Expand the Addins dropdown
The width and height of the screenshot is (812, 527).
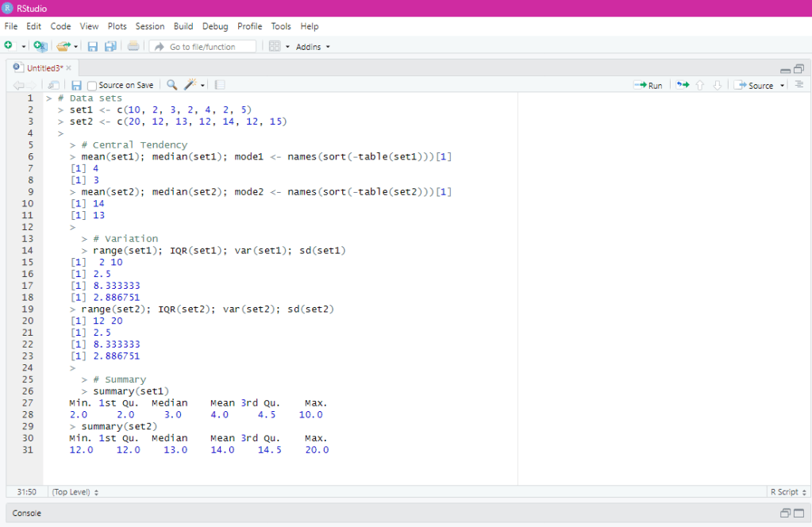[313, 47]
